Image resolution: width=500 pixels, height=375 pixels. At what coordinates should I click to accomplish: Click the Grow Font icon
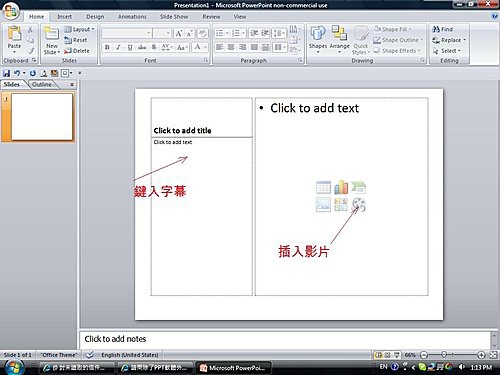pos(179,33)
